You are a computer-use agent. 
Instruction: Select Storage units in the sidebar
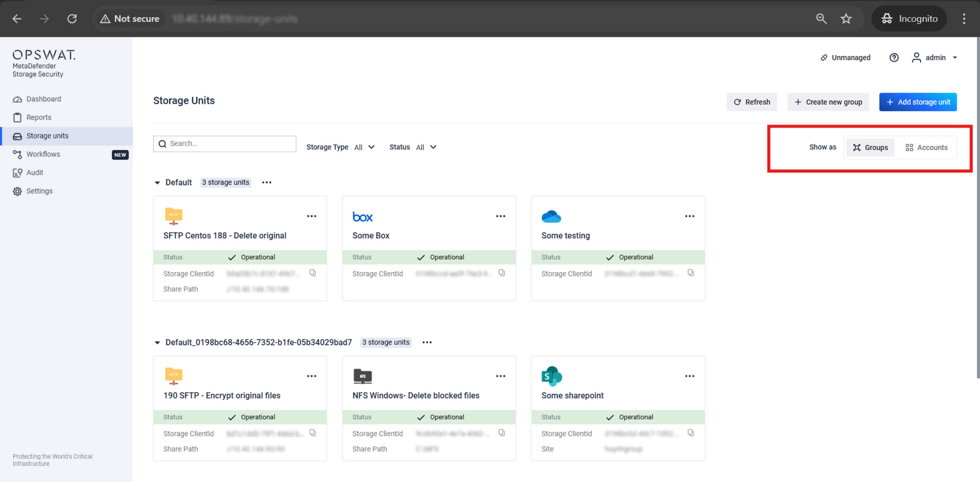click(x=47, y=135)
